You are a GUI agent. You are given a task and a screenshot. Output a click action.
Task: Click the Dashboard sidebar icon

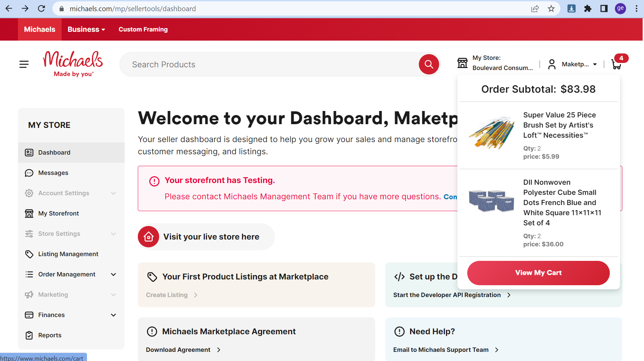[29, 153]
